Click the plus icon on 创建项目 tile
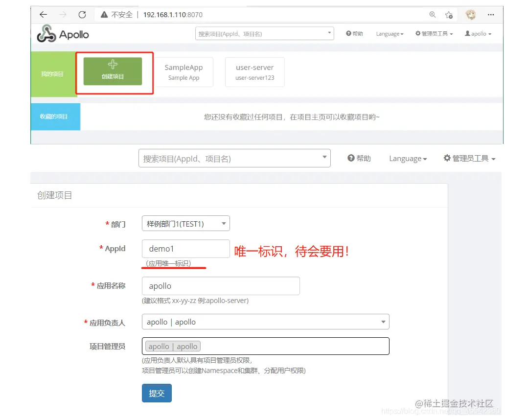505x420 pixels. coord(113,65)
